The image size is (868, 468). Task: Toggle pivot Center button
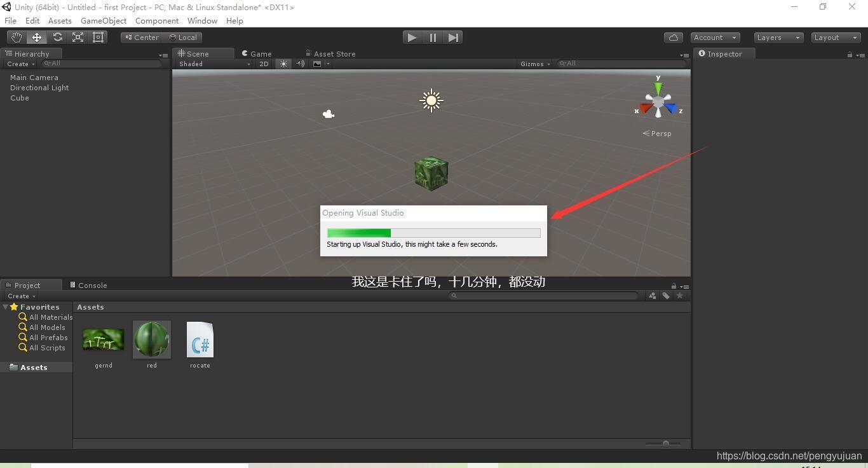(141, 38)
